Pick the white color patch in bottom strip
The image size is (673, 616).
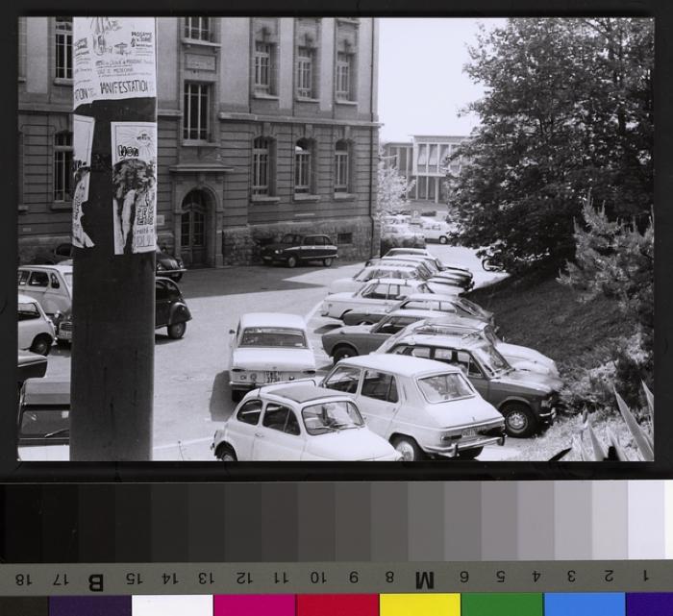click(172, 604)
